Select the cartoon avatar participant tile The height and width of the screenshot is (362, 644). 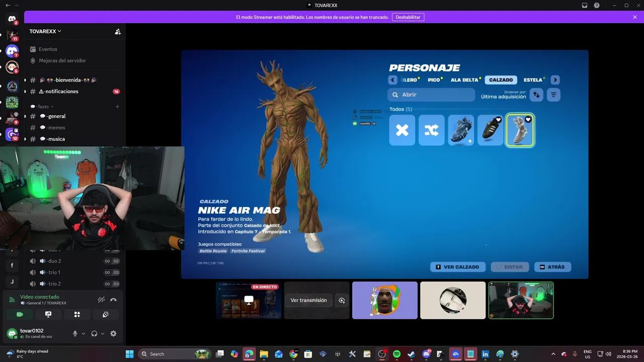click(x=385, y=300)
